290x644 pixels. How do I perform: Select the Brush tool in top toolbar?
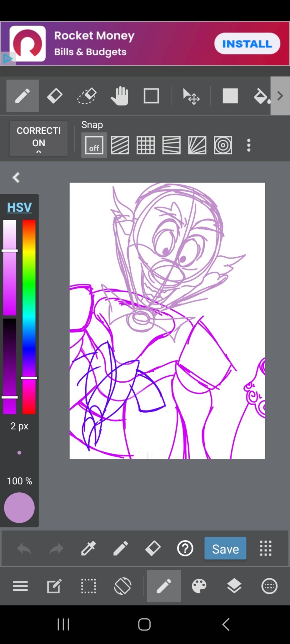coord(22,96)
